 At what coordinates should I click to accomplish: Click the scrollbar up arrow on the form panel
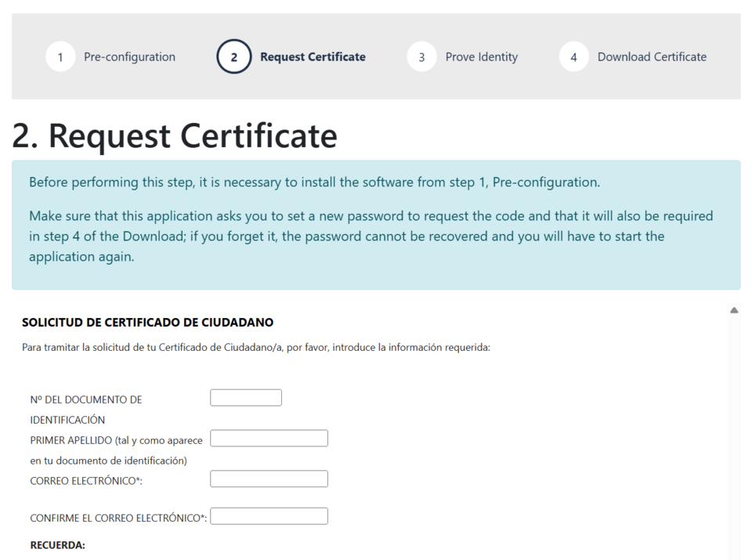coord(734,309)
